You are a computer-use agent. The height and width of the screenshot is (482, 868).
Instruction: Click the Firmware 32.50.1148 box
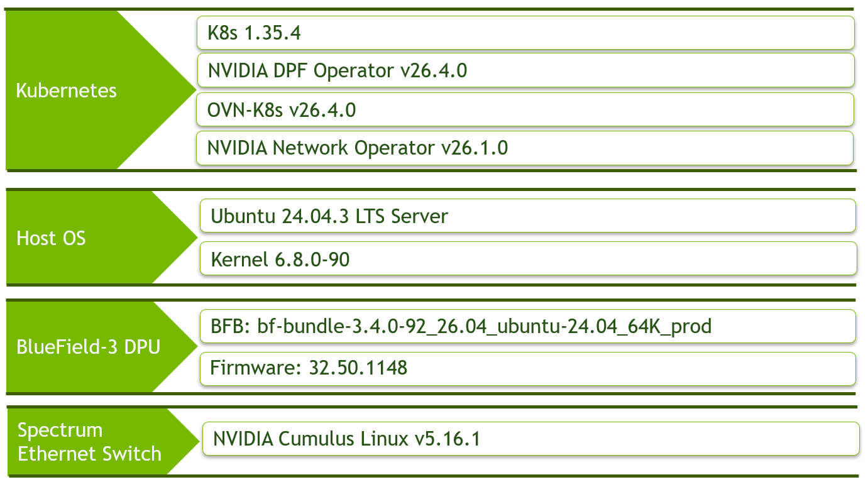click(x=528, y=368)
